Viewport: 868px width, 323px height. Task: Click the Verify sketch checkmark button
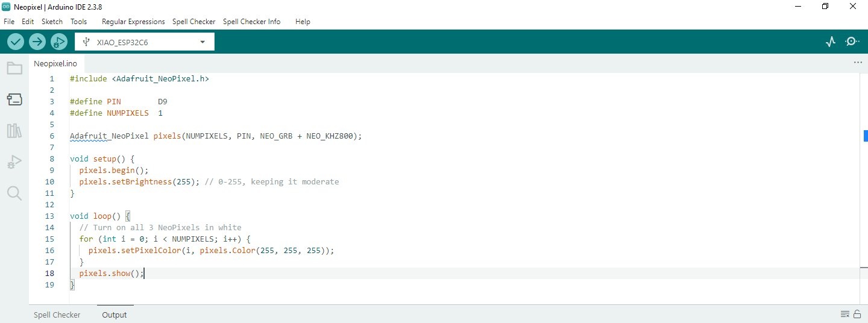click(16, 42)
